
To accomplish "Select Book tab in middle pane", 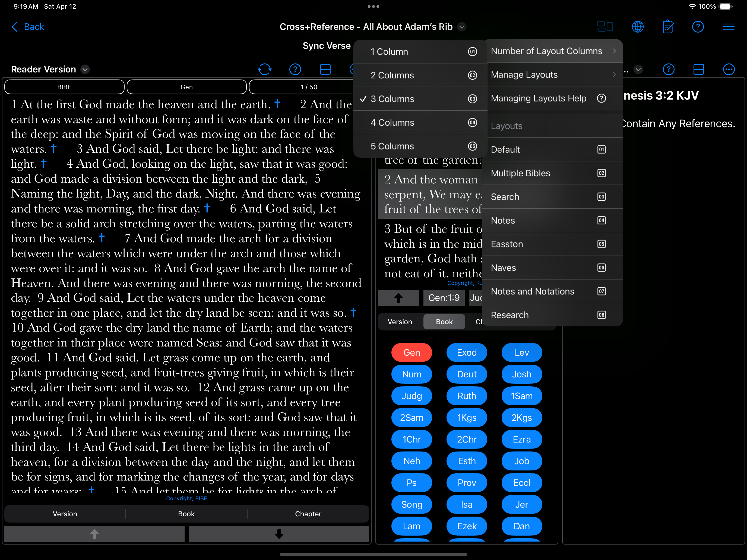I will (x=444, y=322).
